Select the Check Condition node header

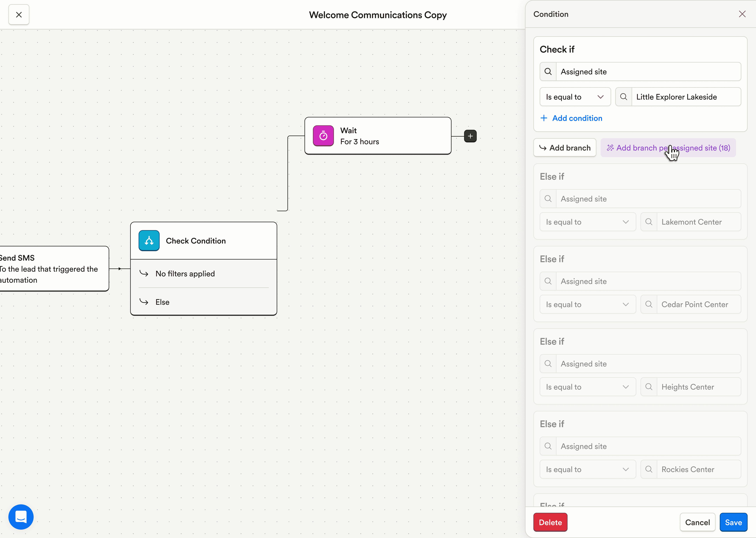(204, 241)
